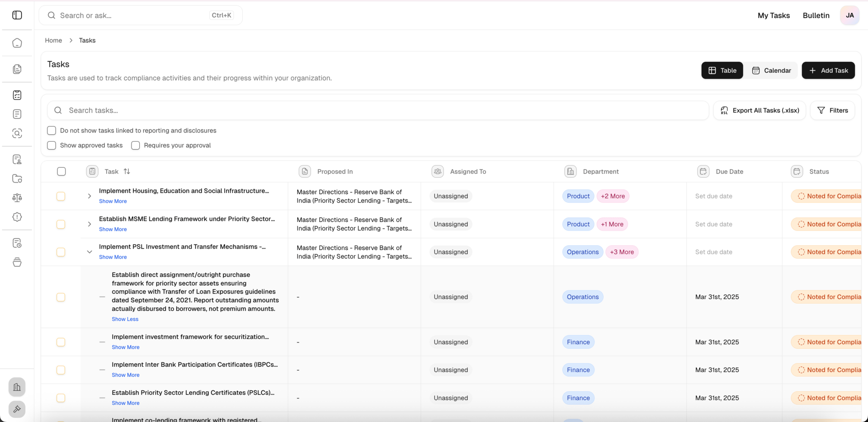This screenshot has width=868, height=422.
Task: Click the JA user avatar
Action: [849, 15]
